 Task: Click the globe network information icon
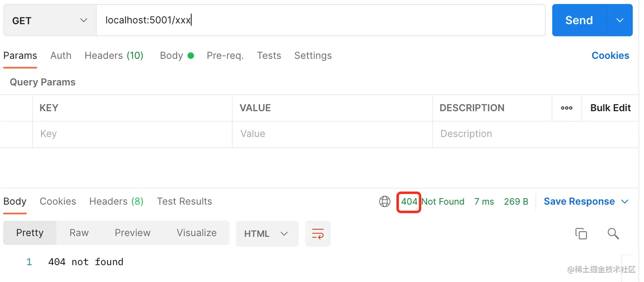[385, 201]
